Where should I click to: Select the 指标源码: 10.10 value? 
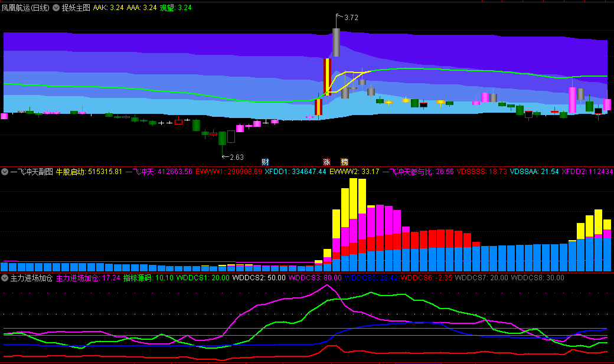click(x=148, y=278)
